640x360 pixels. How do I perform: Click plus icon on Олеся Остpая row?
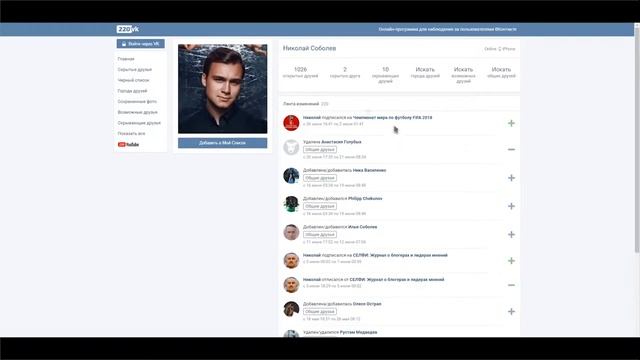click(511, 312)
